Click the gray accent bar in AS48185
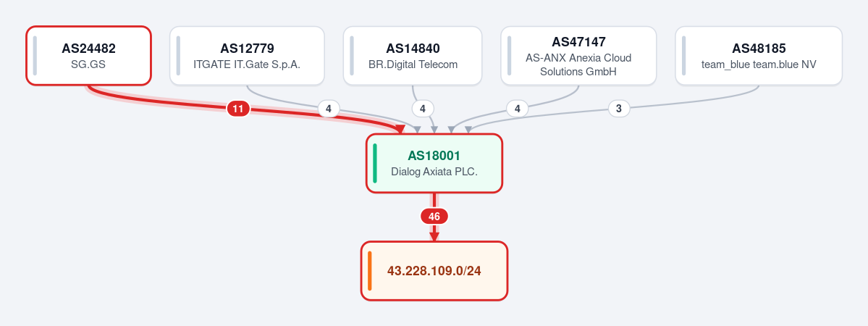This screenshot has width=868, height=326. [684, 56]
